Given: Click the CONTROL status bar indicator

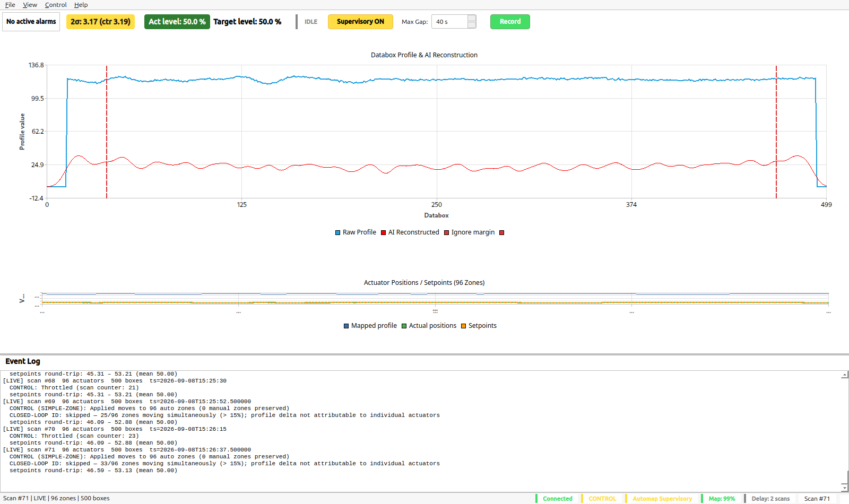Looking at the screenshot, I should click(602, 499).
